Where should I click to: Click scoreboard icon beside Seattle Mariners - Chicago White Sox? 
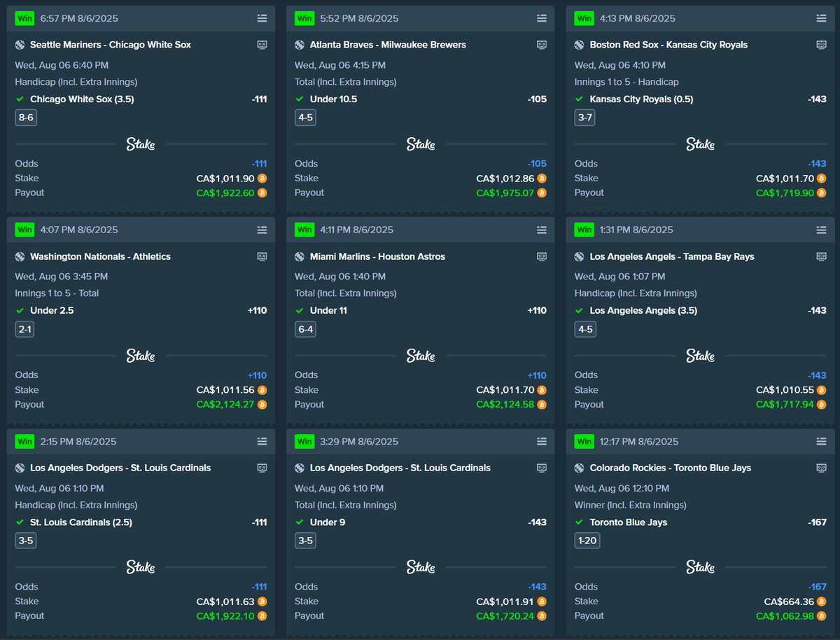[262, 45]
